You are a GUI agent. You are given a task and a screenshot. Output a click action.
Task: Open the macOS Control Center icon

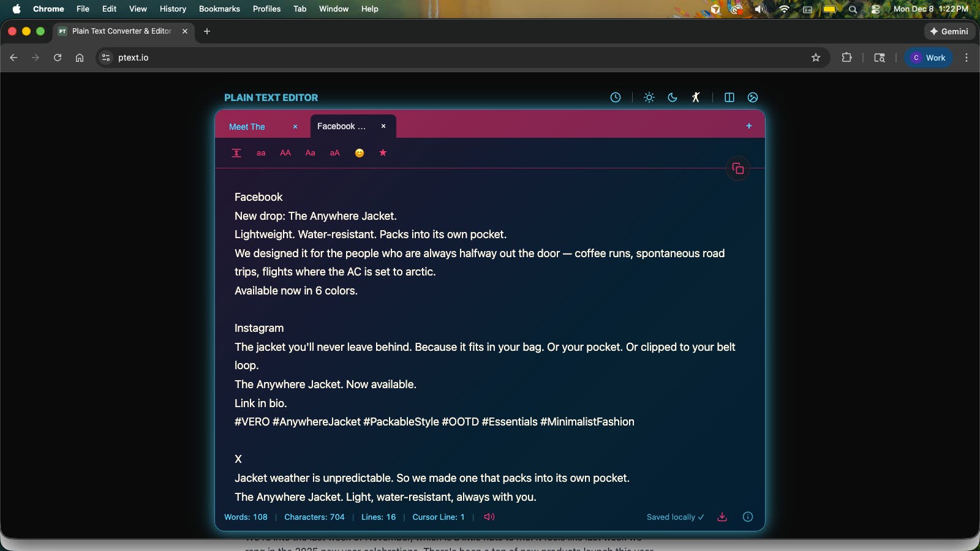[875, 9]
